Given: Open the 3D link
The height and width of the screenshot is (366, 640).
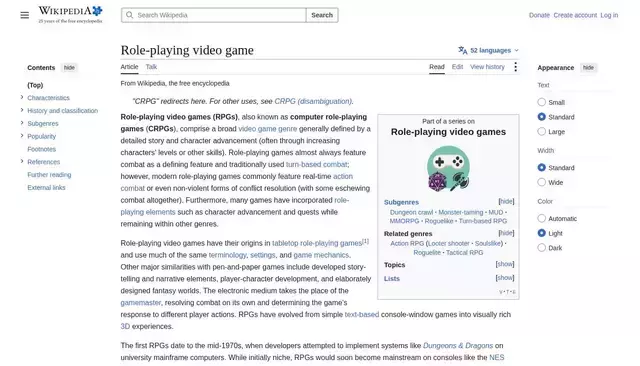Looking at the screenshot, I should (125, 326).
